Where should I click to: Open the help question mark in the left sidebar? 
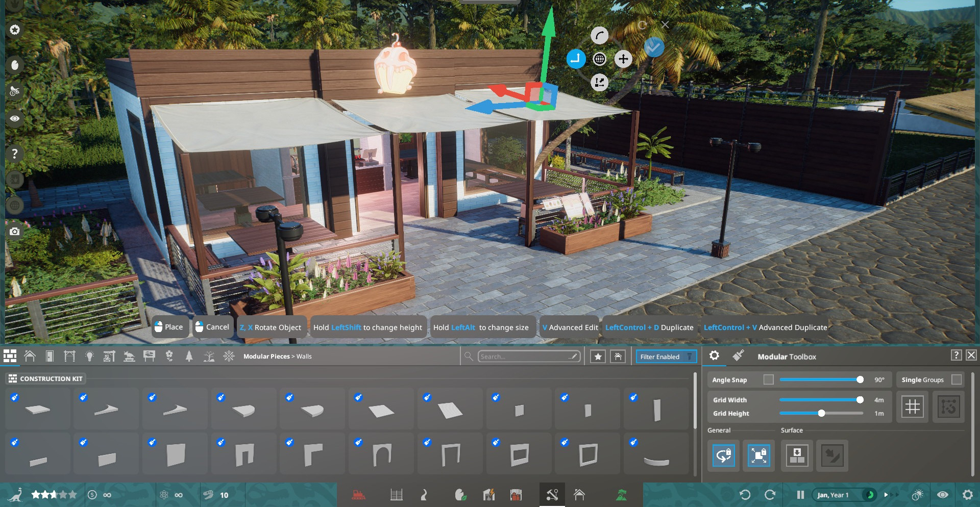15,154
